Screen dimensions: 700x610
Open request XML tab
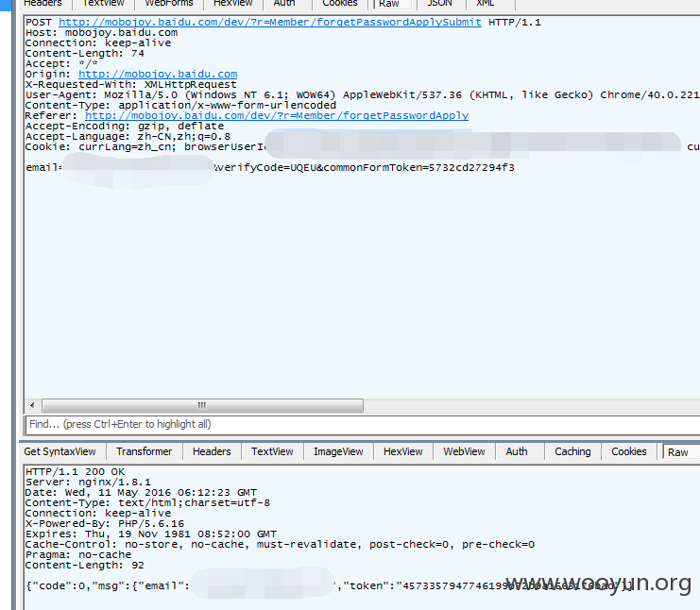click(486, 3)
